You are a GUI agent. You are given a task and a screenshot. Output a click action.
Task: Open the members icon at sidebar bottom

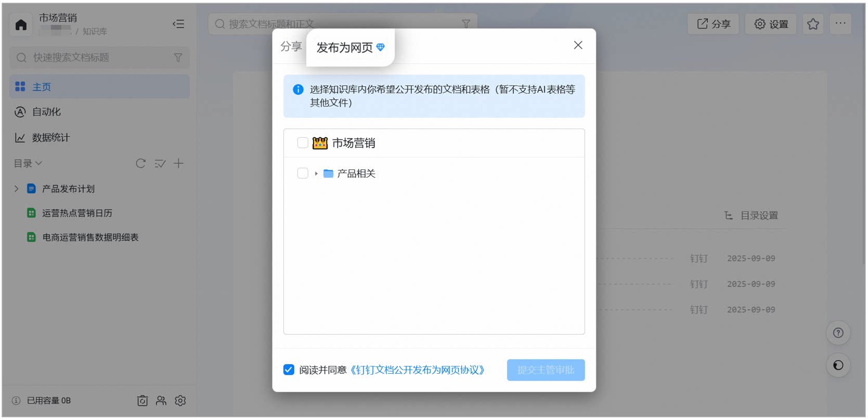(x=161, y=401)
